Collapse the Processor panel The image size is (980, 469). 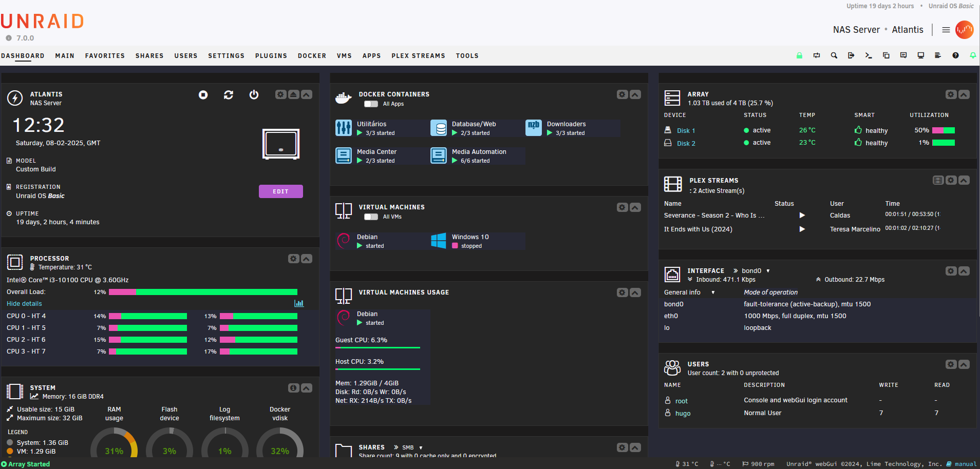307,259
